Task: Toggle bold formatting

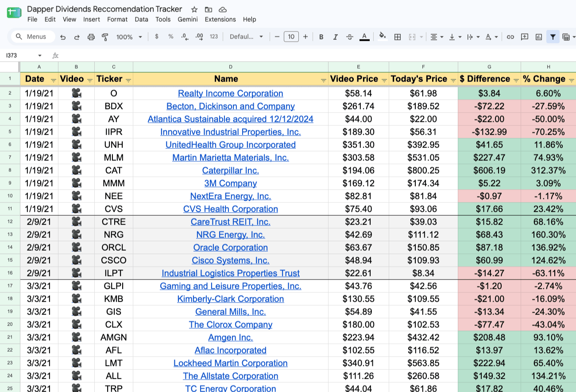Action: 321,37
